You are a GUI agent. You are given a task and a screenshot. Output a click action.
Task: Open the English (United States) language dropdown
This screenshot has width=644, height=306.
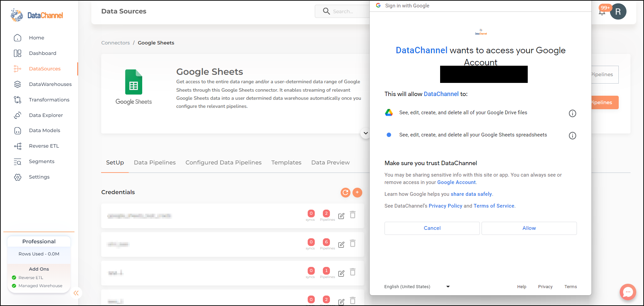(x=417, y=287)
